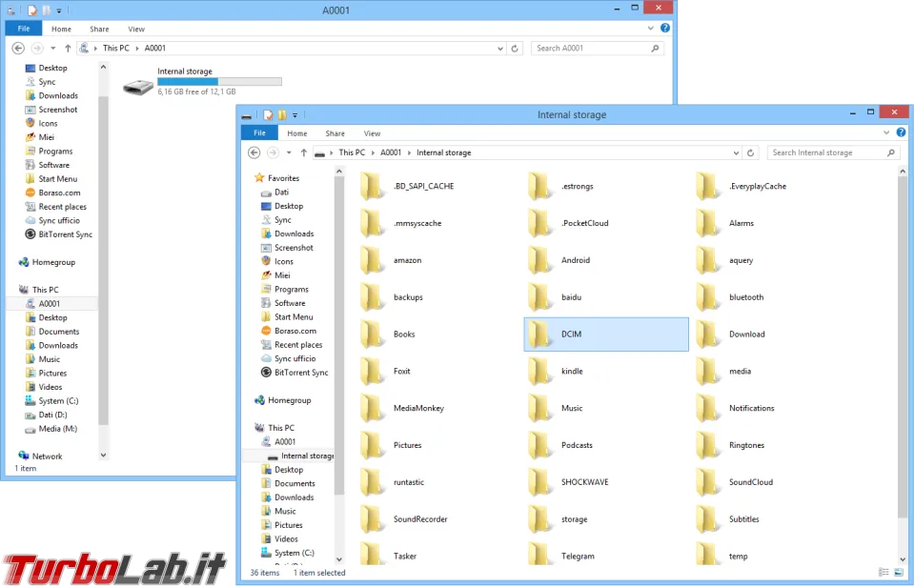Open Boraso.com in the A0001 sidebar
The height and width of the screenshot is (588, 915).
pos(53,193)
